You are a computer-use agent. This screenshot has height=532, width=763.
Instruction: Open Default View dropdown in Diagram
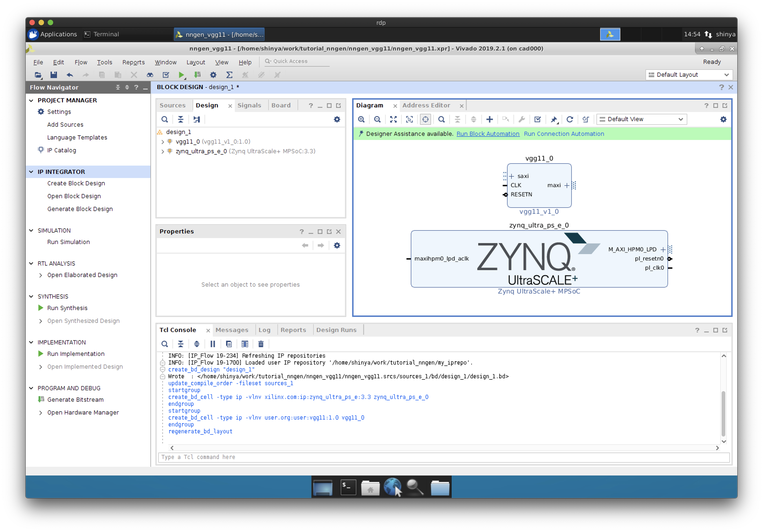pos(642,119)
